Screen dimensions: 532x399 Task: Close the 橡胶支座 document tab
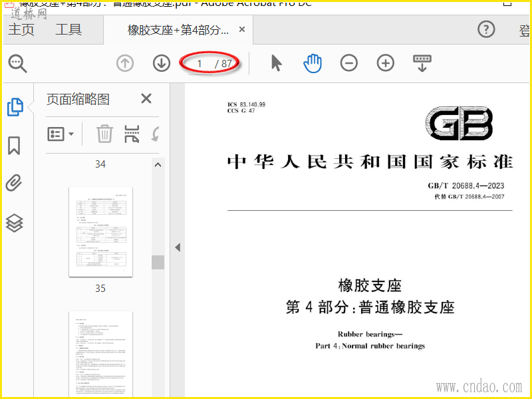242,29
